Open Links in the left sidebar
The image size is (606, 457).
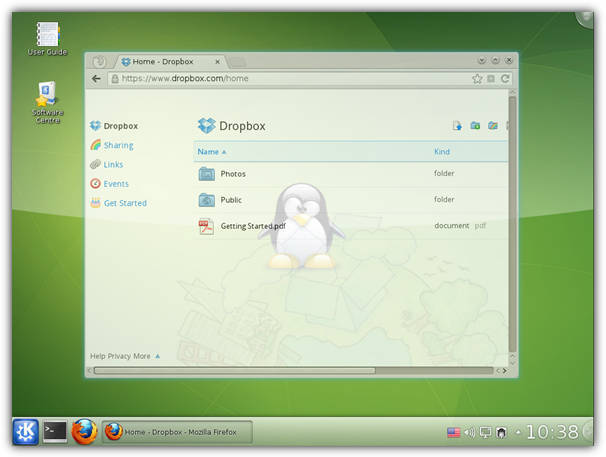click(107, 165)
